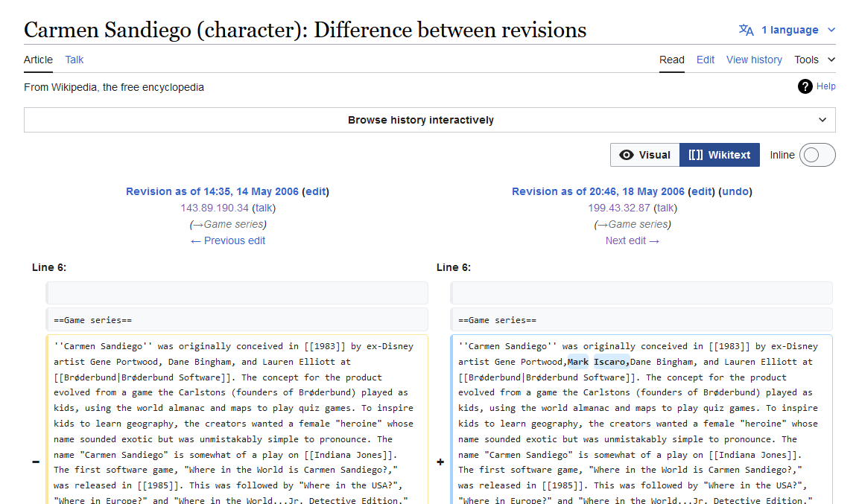Click the undo link
This screenshot has height=504, width=859.
735,191
